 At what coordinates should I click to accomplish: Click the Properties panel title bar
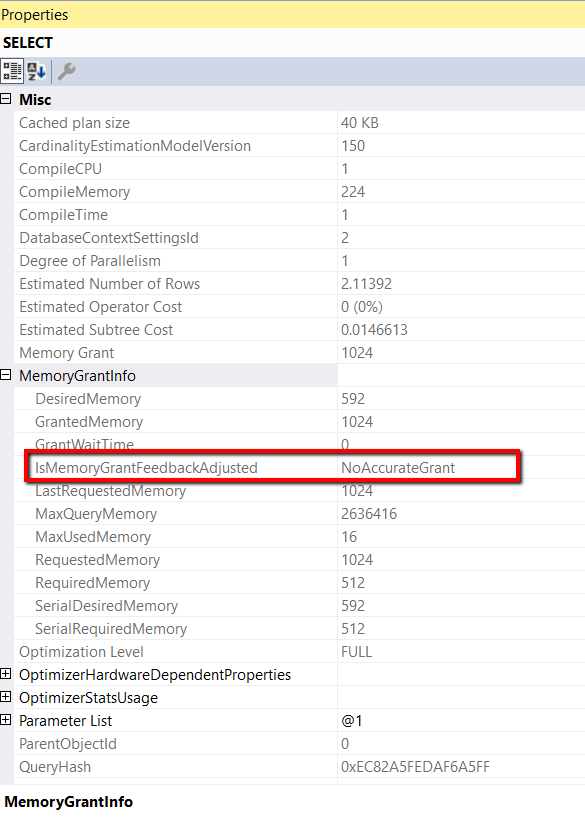pyautogui.click(x=292, y=15)
